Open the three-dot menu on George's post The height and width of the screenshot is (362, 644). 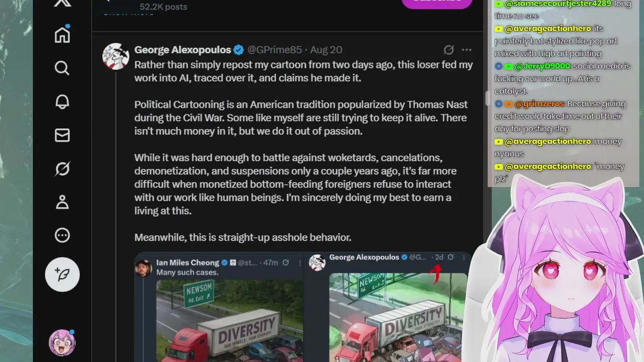pos(466,50)
